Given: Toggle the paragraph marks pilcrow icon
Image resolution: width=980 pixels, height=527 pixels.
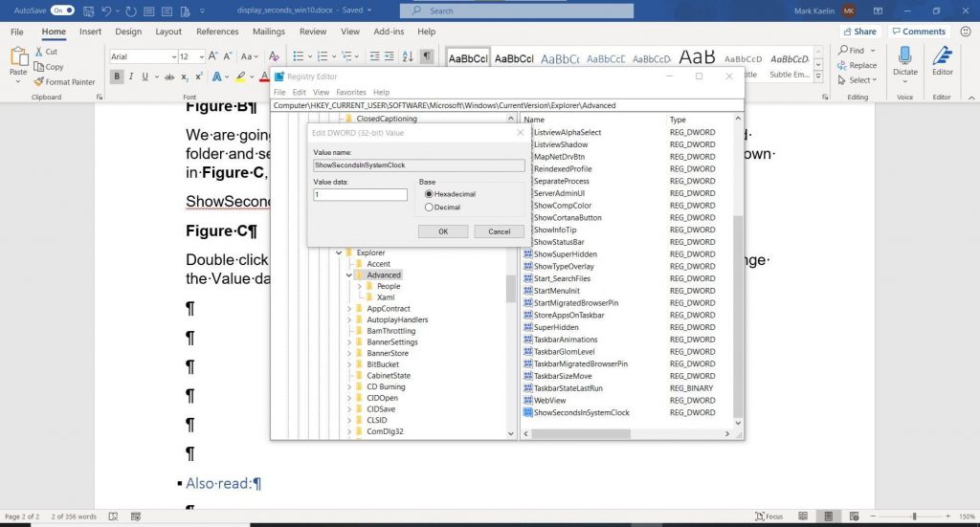Looking at the screenshot, I should point(427,56).
